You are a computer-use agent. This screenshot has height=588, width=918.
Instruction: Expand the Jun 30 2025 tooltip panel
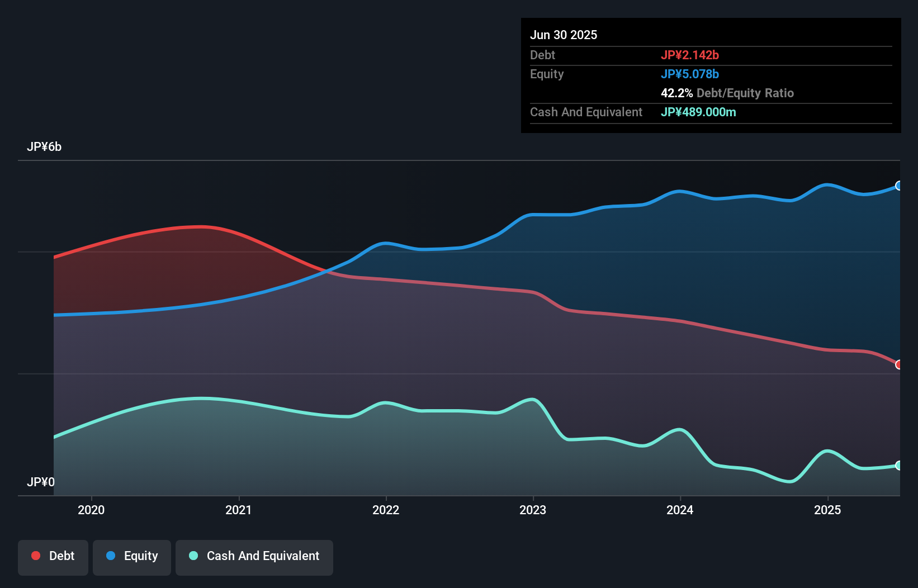[x=564, y=35]
